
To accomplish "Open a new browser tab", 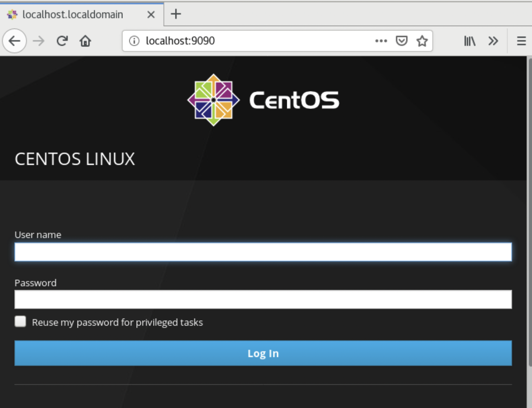I will click(175, 14).
